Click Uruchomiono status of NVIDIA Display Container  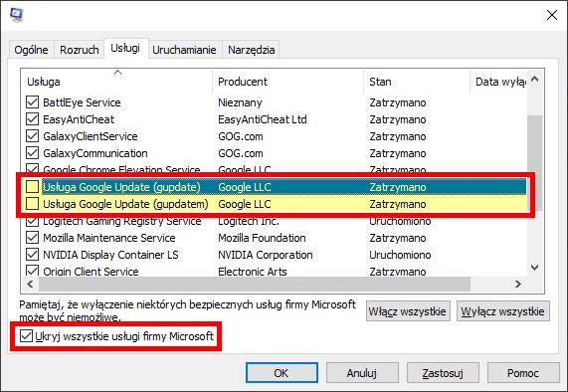[x=400, y=255]
